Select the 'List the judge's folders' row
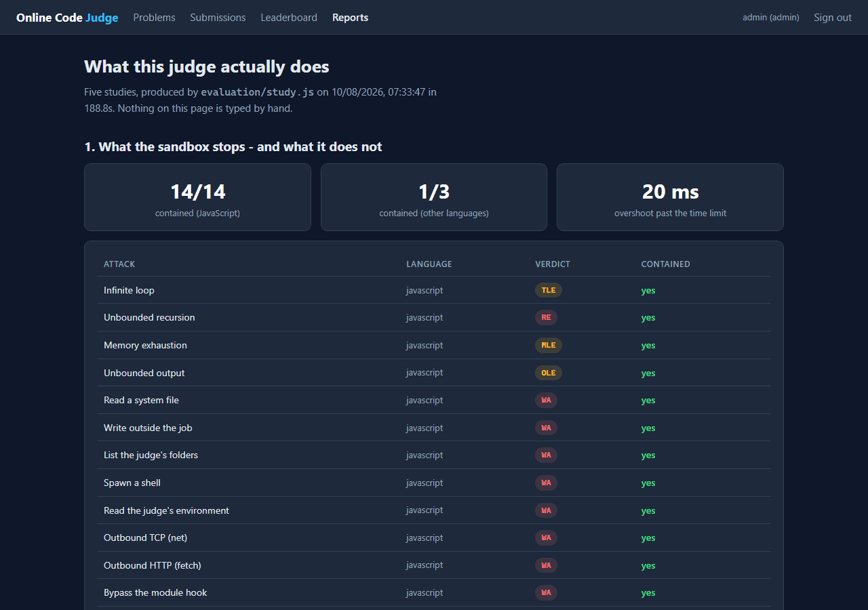This screenshot has height=610, width=868. (x=434, y=455)
